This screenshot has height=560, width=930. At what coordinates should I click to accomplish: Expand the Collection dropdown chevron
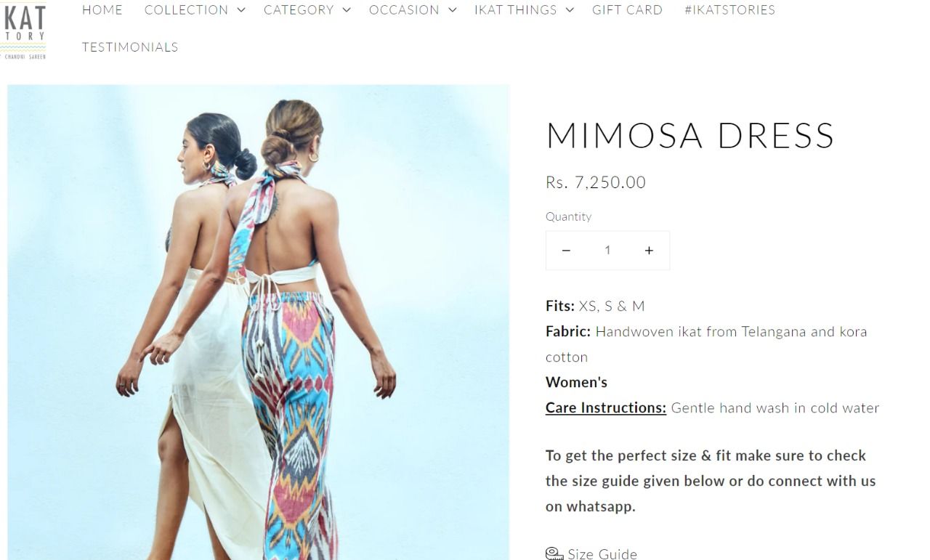point(241,10)
